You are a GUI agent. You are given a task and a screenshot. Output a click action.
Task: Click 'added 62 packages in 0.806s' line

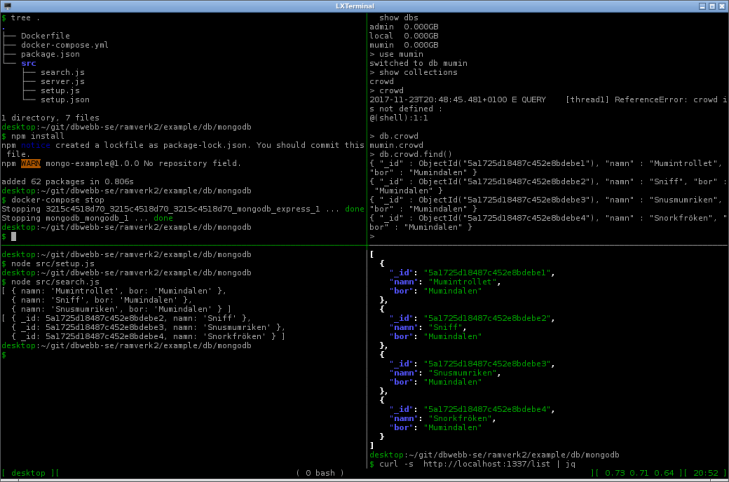pyautogui.click(x=67, y=181)
